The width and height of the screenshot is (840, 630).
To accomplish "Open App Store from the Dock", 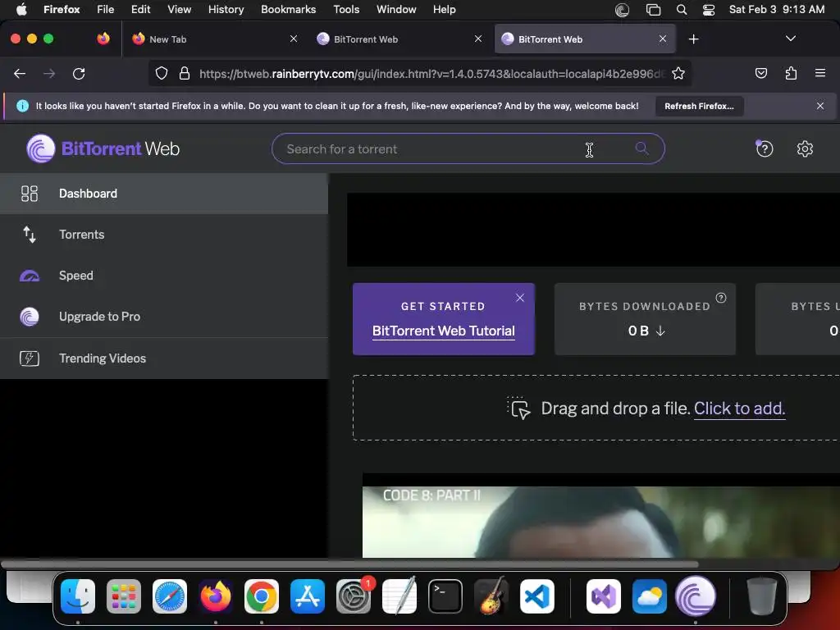I will (x=308, y=596).
